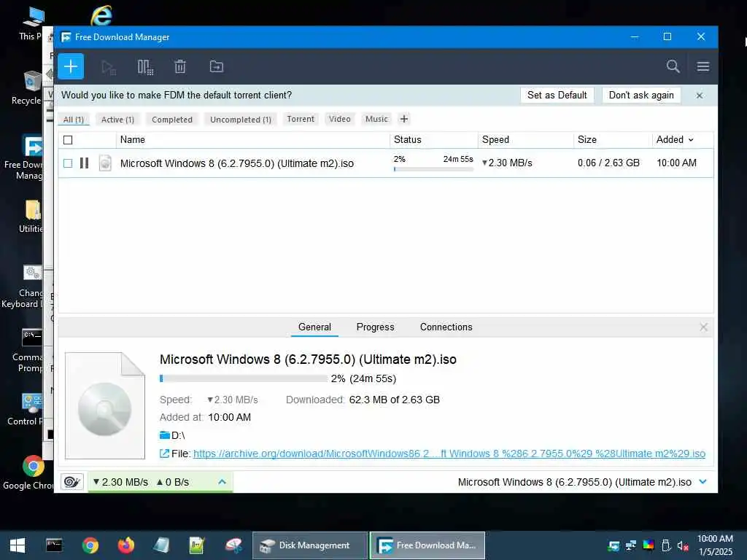
Task: Dismiss the default torrent client banner
Action: pyautogui.click(x=700, y=96)
